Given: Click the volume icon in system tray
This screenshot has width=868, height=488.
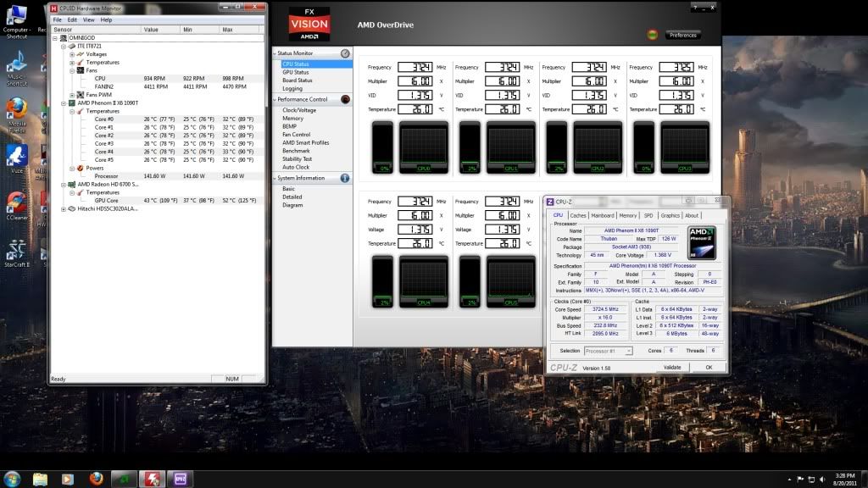Looking at the screenshot, I should (x=822, y=480).
